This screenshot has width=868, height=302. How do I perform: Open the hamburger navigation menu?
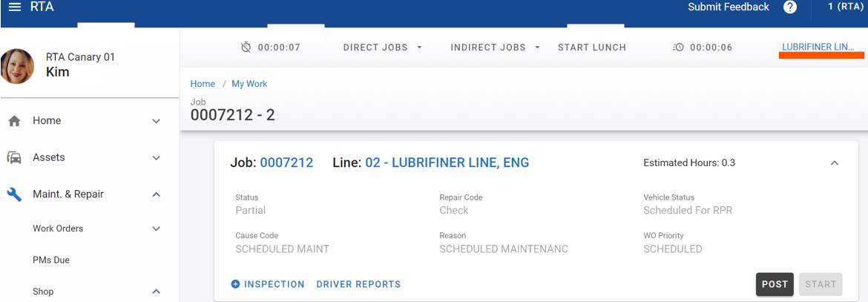(x=14, y=7)
